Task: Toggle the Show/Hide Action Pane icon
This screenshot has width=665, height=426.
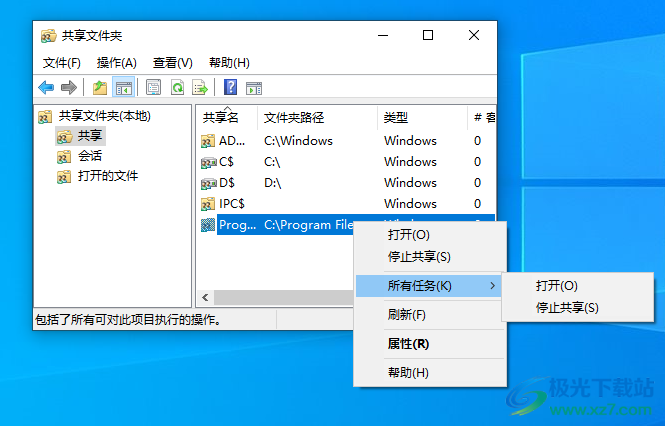Action: tap(254, 88)
